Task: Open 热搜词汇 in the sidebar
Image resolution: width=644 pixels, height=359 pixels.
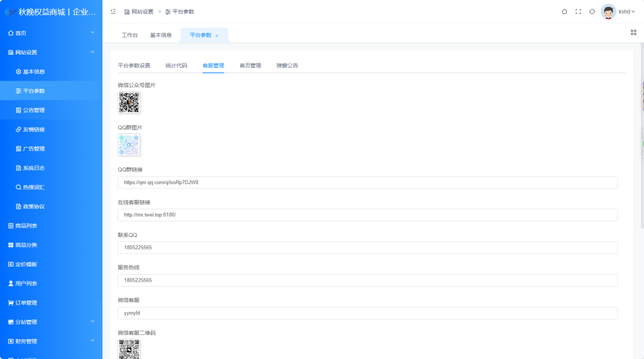Action: tap(33, 187)
